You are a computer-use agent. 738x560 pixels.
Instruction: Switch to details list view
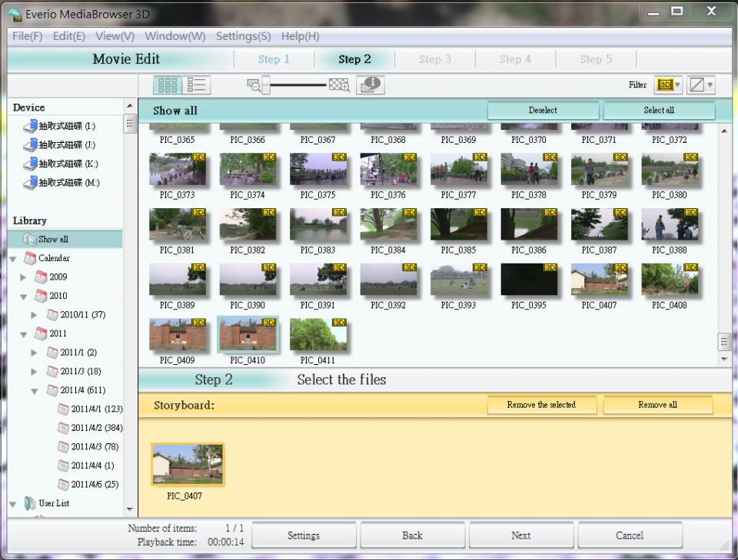coord(198,85)
